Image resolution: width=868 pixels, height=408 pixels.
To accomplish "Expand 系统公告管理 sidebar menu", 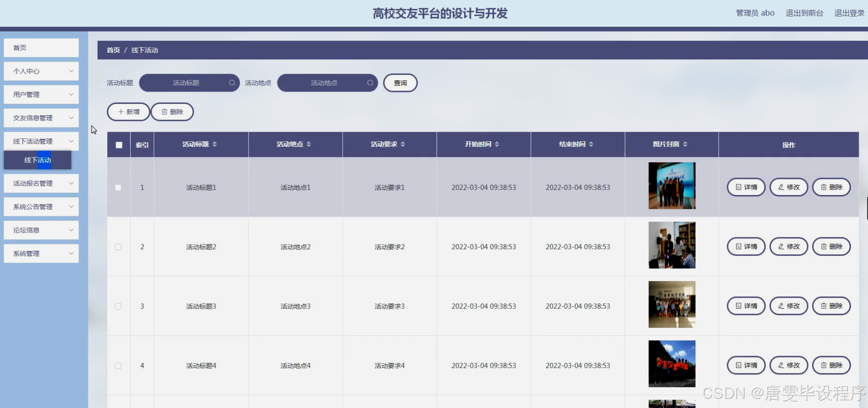I will (x=41, y=207).
